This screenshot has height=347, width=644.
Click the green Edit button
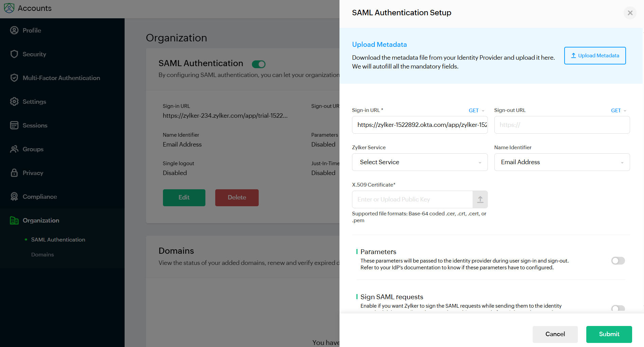click(x=184, y=198)
